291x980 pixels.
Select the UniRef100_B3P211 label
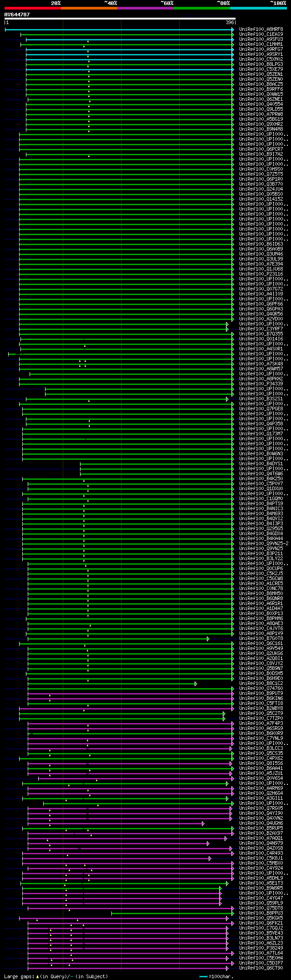pyautogui.click(x=261, y=554)
